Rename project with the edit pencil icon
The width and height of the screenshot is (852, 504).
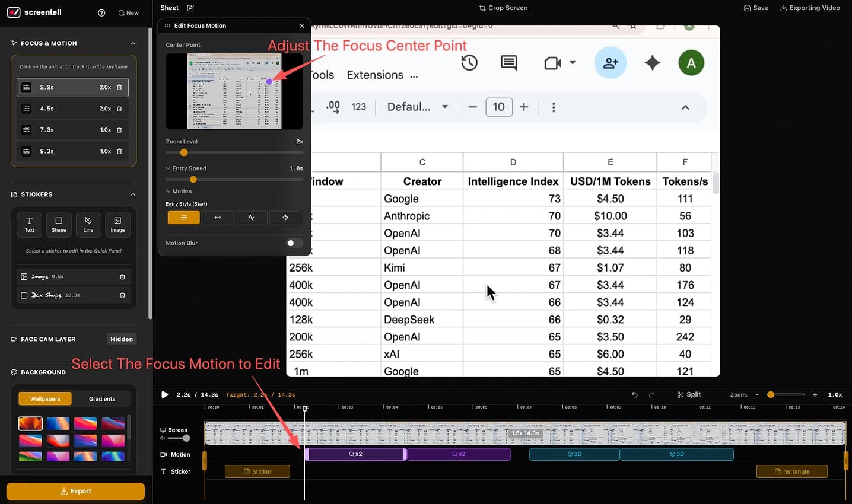[190, 8]
